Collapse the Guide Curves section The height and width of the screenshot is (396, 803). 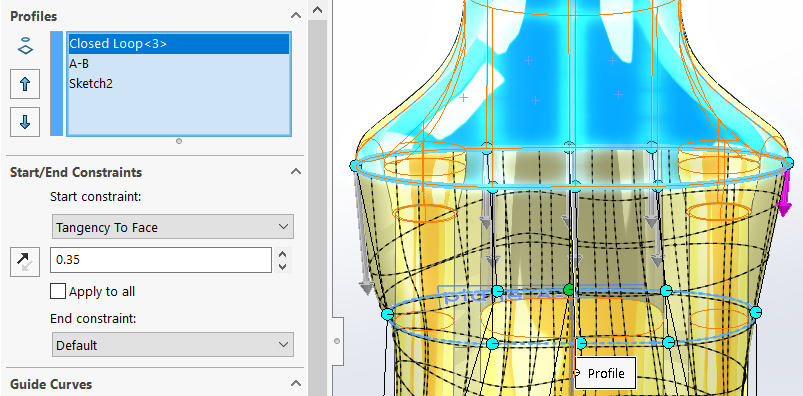[295, 384]
